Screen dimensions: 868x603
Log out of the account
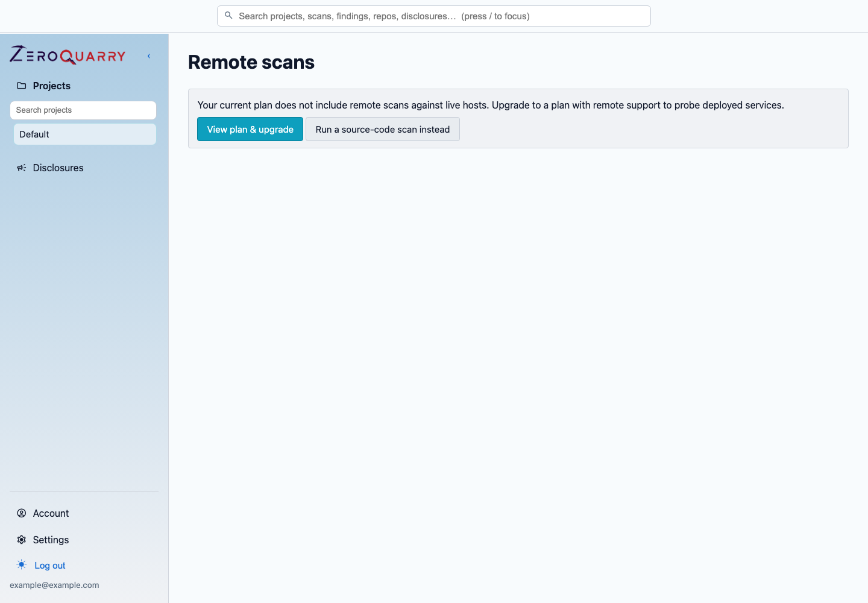[50, 566]
